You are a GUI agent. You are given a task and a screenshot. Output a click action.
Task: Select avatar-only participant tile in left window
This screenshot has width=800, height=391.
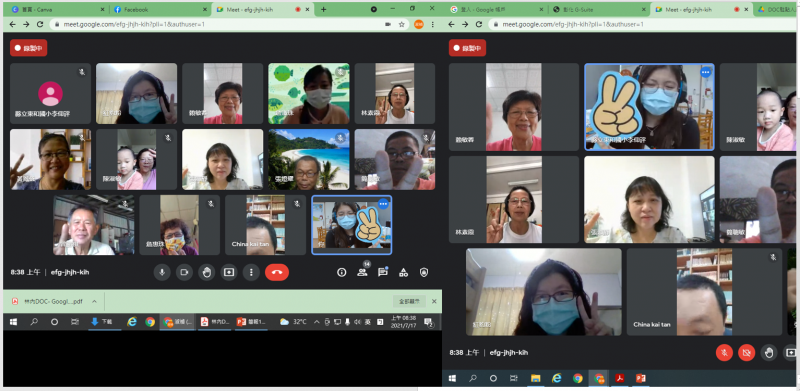point(51,93)
